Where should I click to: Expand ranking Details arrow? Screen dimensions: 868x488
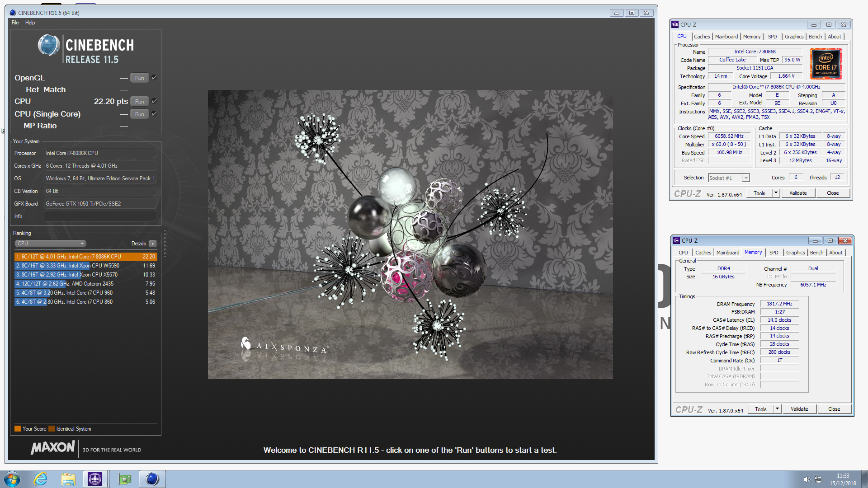[x=153, y=244]
